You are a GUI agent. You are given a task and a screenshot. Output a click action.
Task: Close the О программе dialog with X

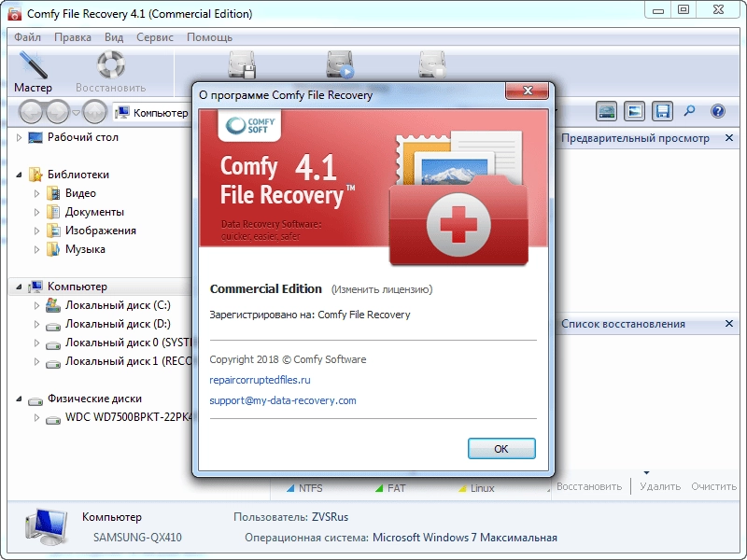pyautogui.click(x=528, y=91)
